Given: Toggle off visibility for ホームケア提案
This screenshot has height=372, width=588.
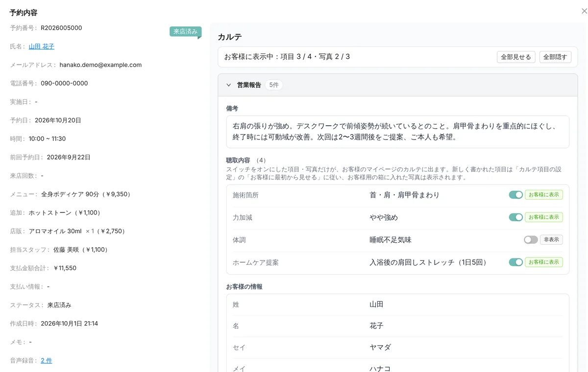Looking at the screenshot, I should (x=515, y=262).
